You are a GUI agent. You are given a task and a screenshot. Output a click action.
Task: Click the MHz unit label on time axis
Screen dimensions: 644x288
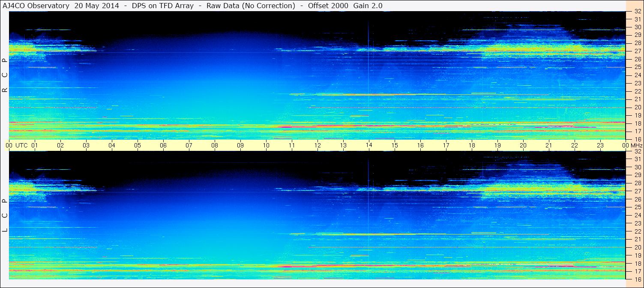point(636,145)
